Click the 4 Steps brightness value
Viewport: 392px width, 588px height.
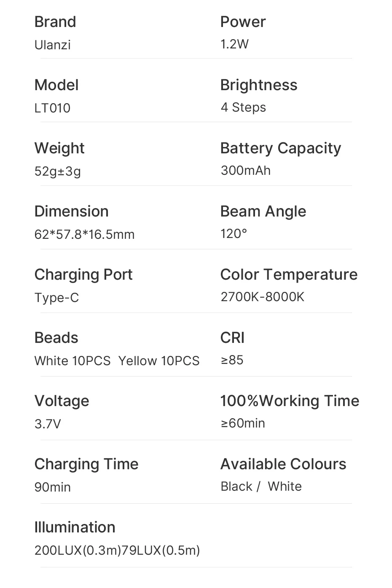click(243, 107)
